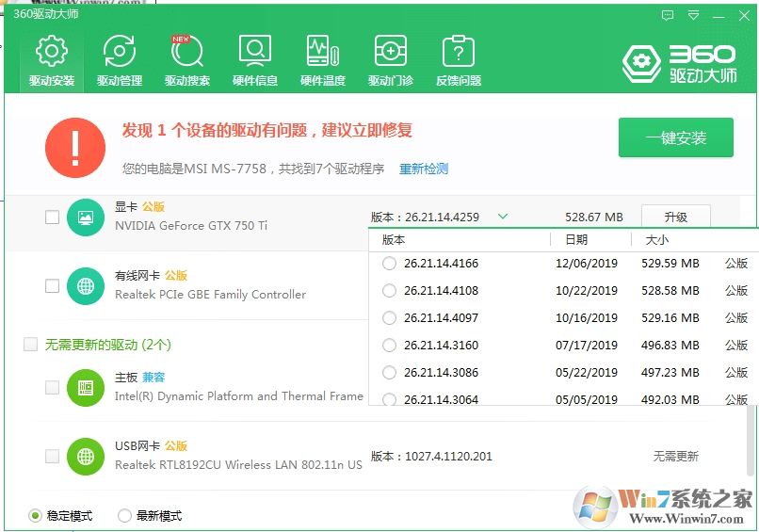Click the 无需更新 status of USB网卡

[x=676, y=456]
